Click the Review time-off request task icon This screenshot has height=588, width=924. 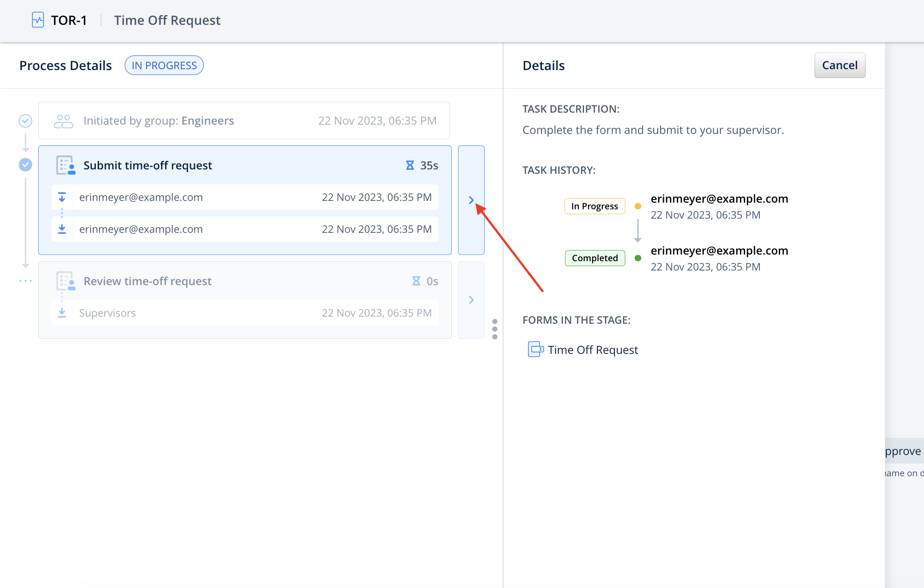point(66,281)
